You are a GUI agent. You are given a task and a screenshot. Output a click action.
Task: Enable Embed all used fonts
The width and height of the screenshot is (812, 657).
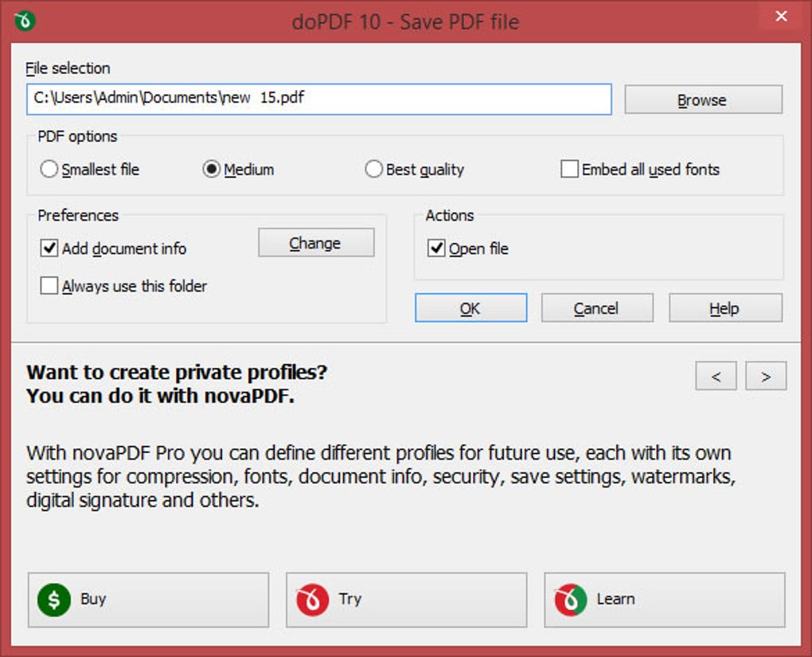(x=569, y=169)
